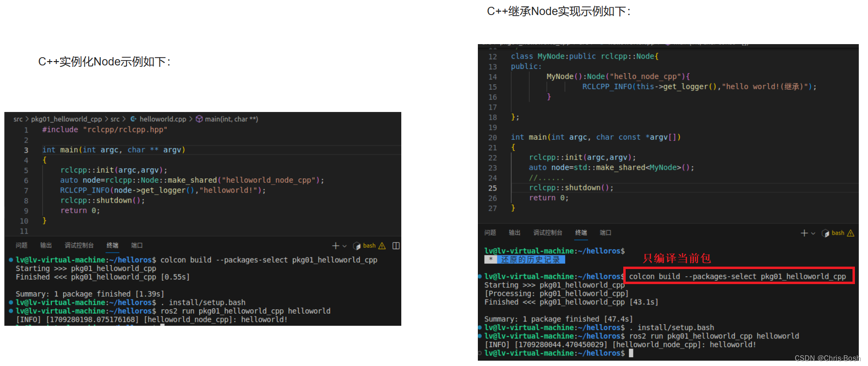Open the launch profile dropdown arrow in left panel
This screenshot has width=868, height=366.
(345, 246)
